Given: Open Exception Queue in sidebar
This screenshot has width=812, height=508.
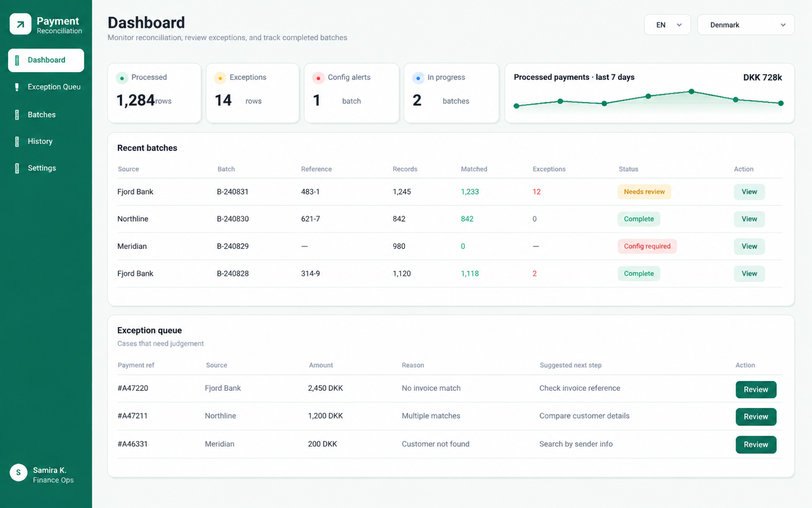Looking at the screenshot, I should click(46, 87).
